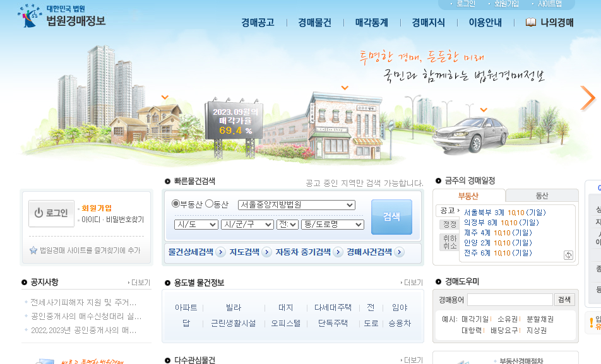Click the 법원경매정보 court logo
This screenshot has width=601, height=364.
61,16
